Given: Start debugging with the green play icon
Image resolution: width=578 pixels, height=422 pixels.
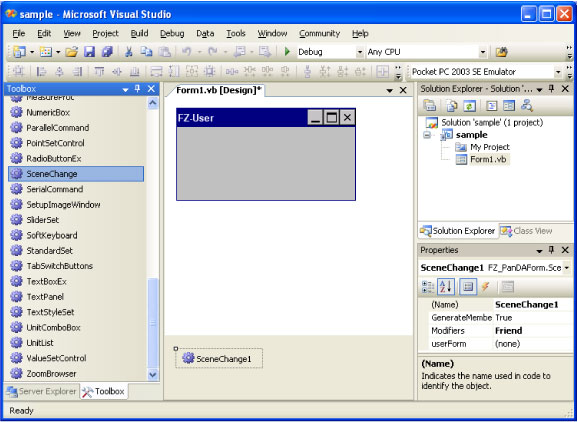Looking at the screenshot, I should coord(287,52).
